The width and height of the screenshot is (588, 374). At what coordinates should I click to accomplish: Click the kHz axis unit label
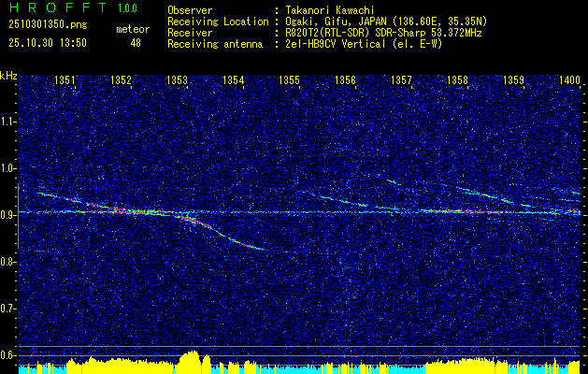(8, 76)
